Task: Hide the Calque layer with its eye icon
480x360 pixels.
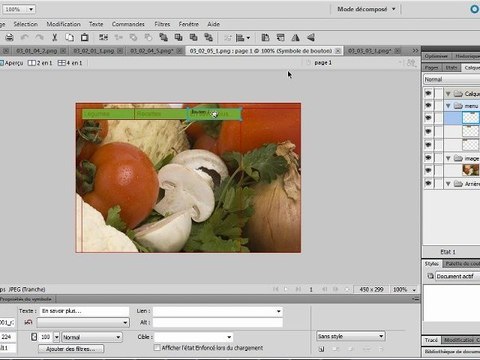Action: 428,93
